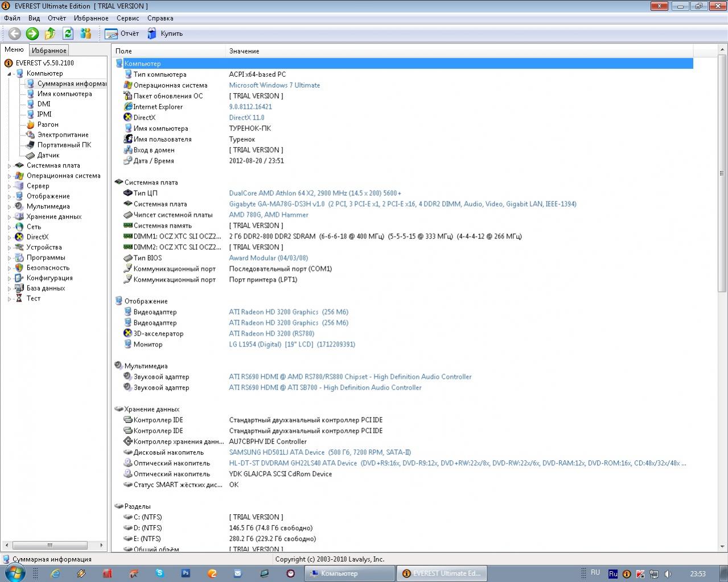Viewport: 728px width, 582px height.
Task: Click the SAMSUNG HD501LJ ATA Device value
Action: coord(320,453)
